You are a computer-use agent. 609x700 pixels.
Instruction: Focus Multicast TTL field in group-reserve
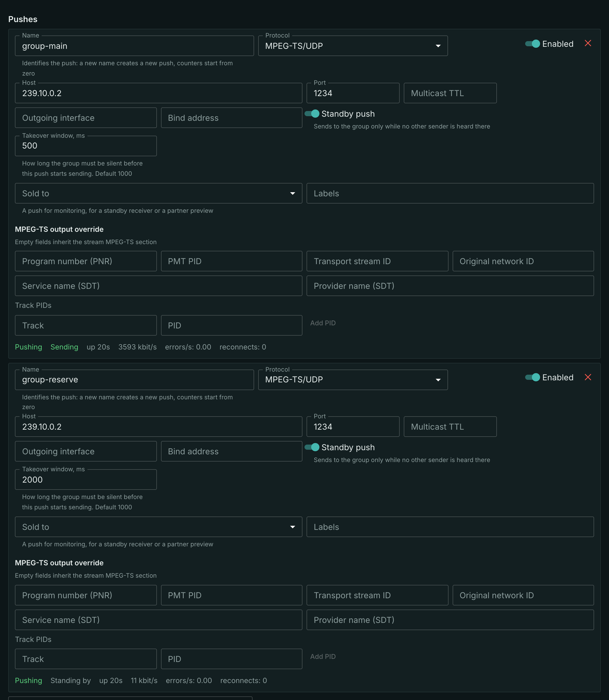pyautogui.click(x=450, y=427)
